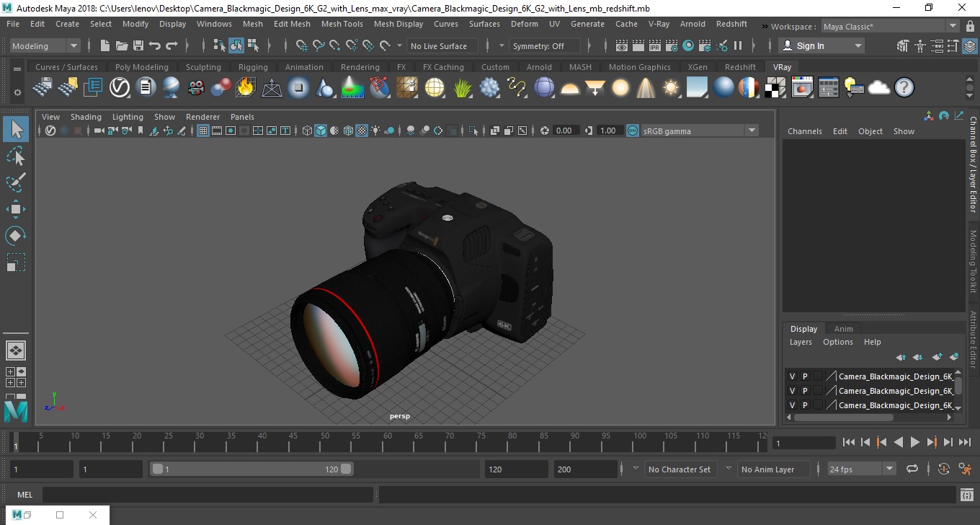Click the V-Ray sun light shelf icon
Viewport: 980px width, 525px height.
[671, 88]
